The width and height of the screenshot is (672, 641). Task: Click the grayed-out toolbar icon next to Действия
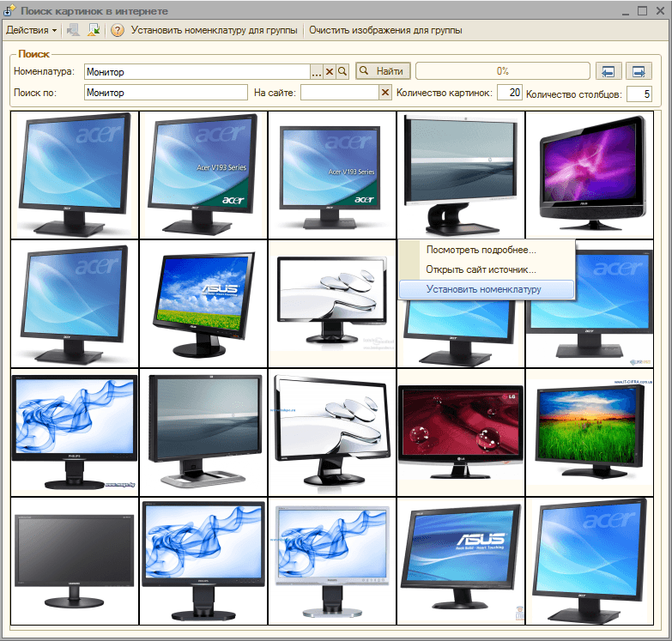(74, 30)
